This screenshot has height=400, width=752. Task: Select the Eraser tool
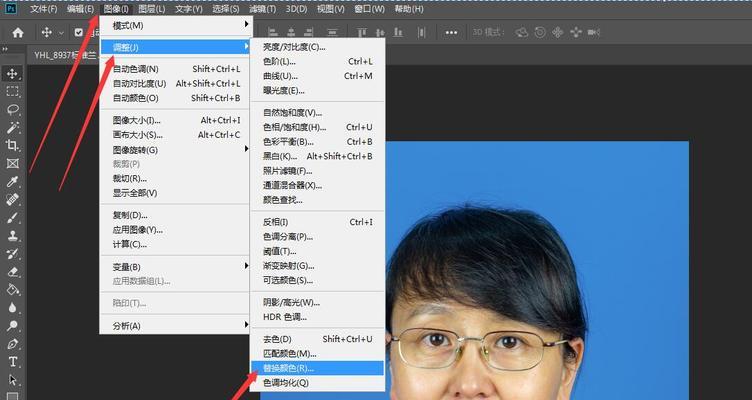pyautogui.click(x=13, y=271)
